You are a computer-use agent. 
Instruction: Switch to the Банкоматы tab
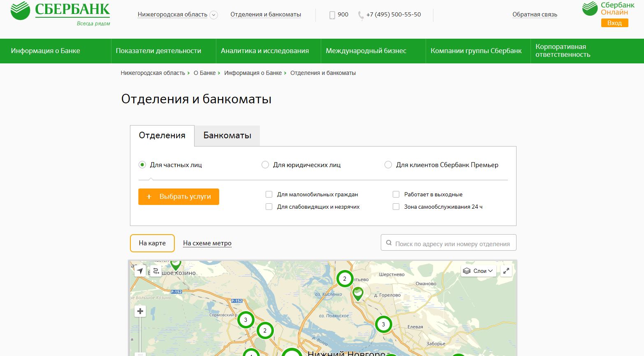[227, 136]
